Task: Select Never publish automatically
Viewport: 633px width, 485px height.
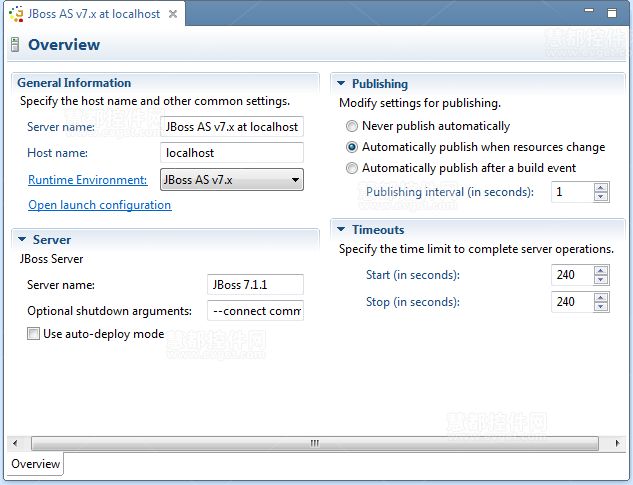Action: (x=352, y=126)
